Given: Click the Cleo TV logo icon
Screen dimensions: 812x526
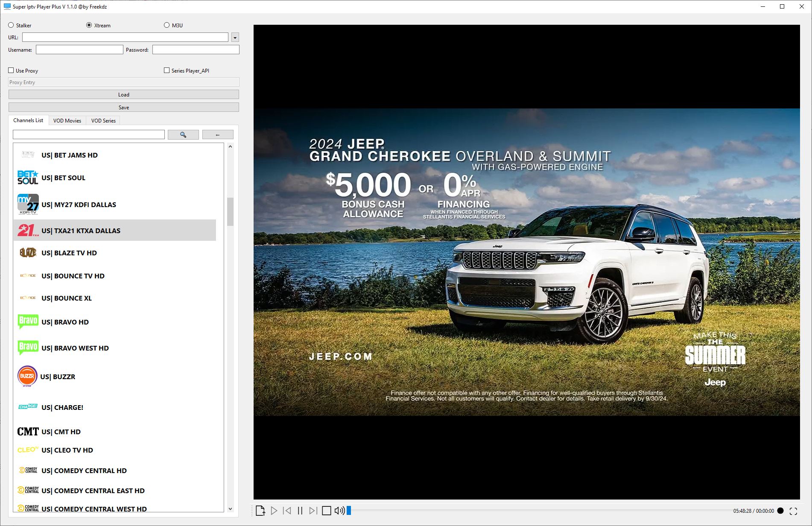Looking at the screenshot, I should pos(28,450).
